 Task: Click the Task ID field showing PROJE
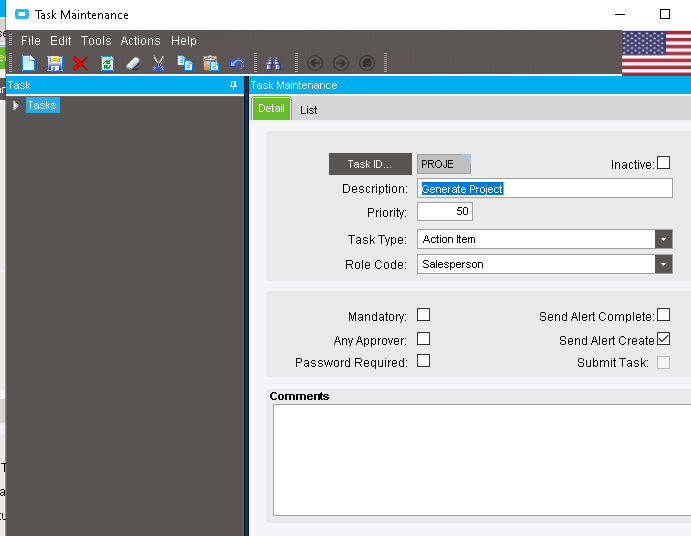(444, 164)
